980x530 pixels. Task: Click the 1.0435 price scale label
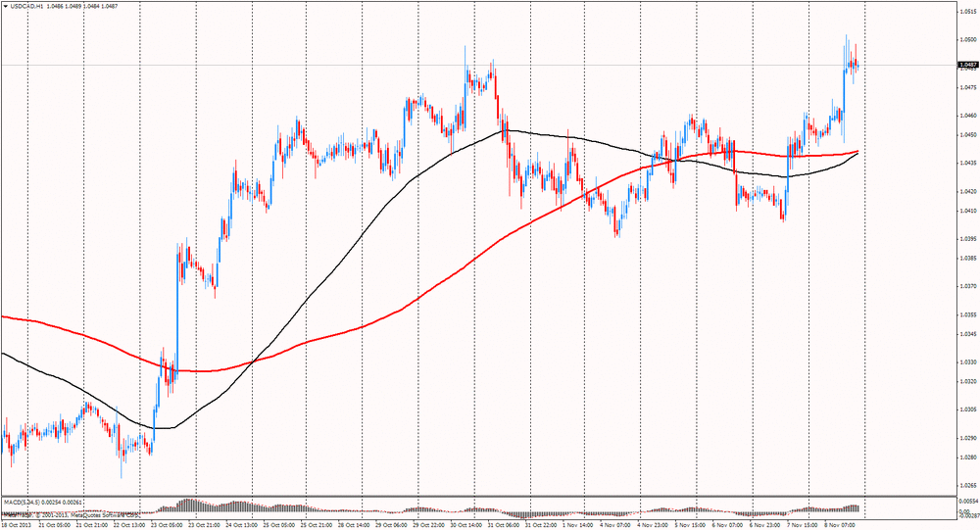point(969,164)
